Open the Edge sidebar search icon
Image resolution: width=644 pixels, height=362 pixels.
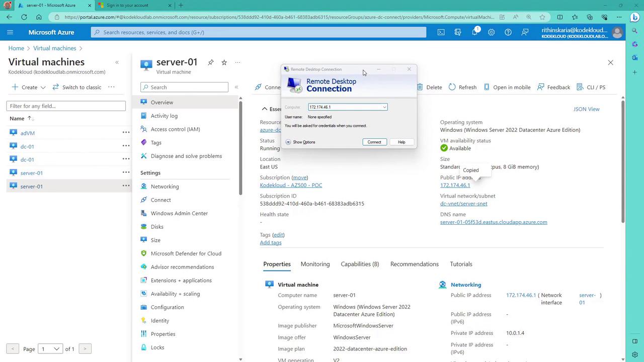click(x=635, y=31)
